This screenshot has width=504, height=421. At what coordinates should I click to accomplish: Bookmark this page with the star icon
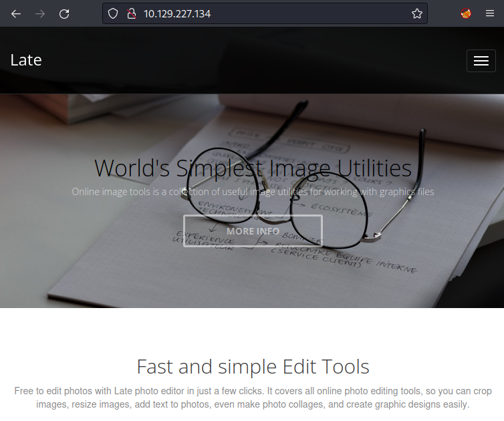point(417,13)
